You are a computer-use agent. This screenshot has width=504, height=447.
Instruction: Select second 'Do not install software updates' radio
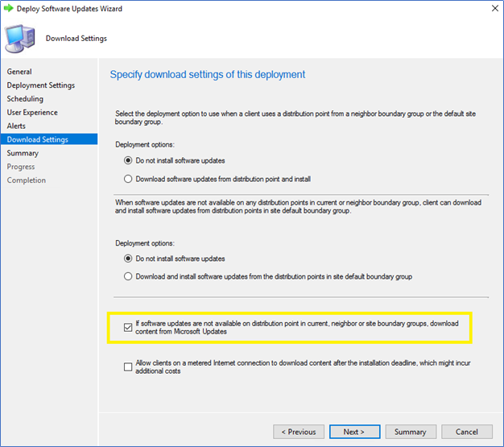[x=128, y=259]
